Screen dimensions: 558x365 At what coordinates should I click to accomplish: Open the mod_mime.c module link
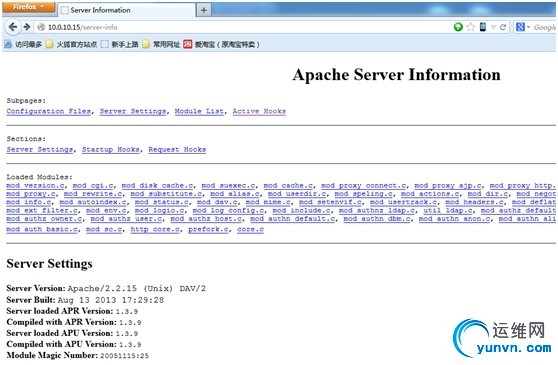(x=268, y=202)
